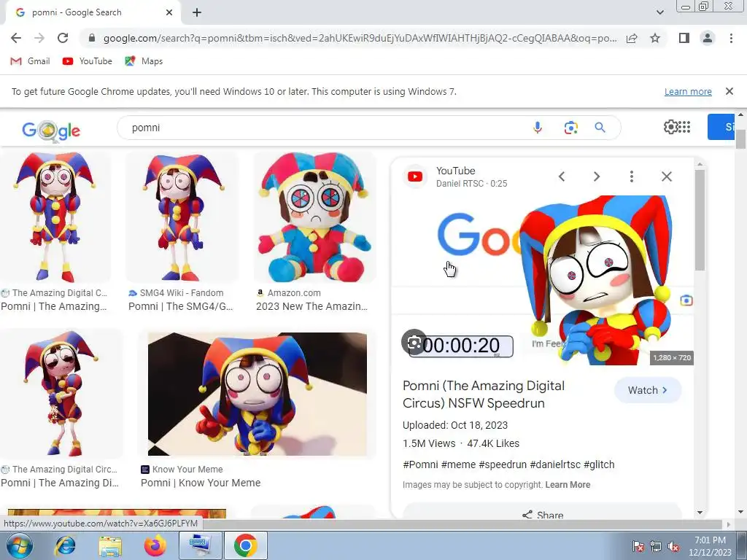
Task: Open the Know Your Meme Pomni image
Action: click(x=258, y=394)
